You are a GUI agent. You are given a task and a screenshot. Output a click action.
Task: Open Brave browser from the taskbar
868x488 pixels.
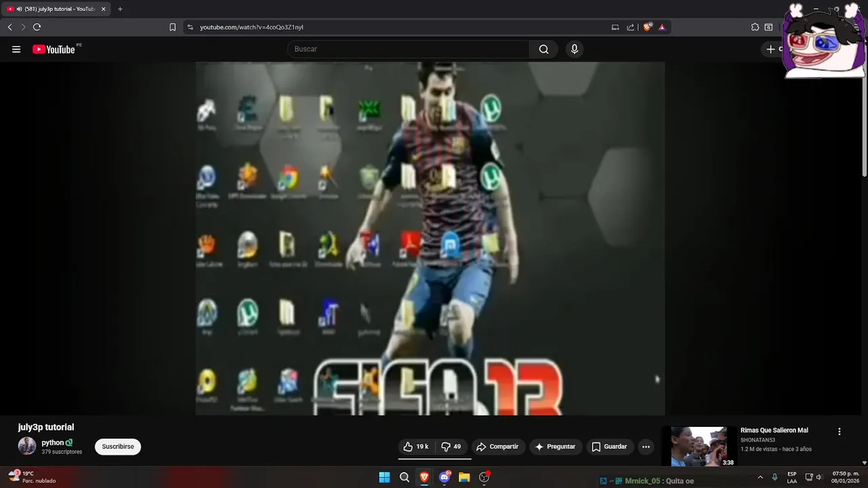tap(424, 477)
